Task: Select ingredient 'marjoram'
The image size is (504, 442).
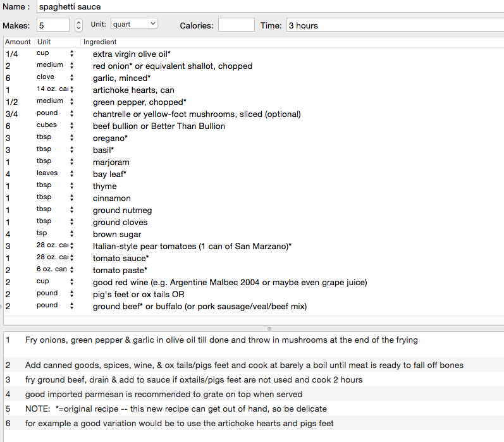Action: 111,163
